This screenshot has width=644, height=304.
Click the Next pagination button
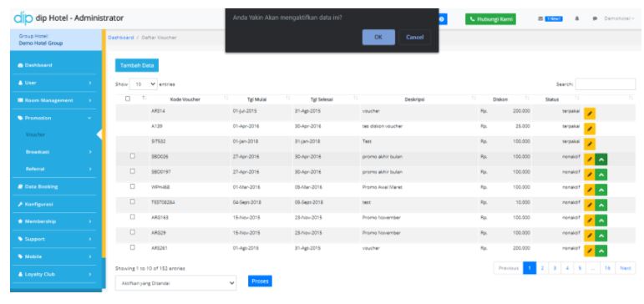click(x=625, y=268)
